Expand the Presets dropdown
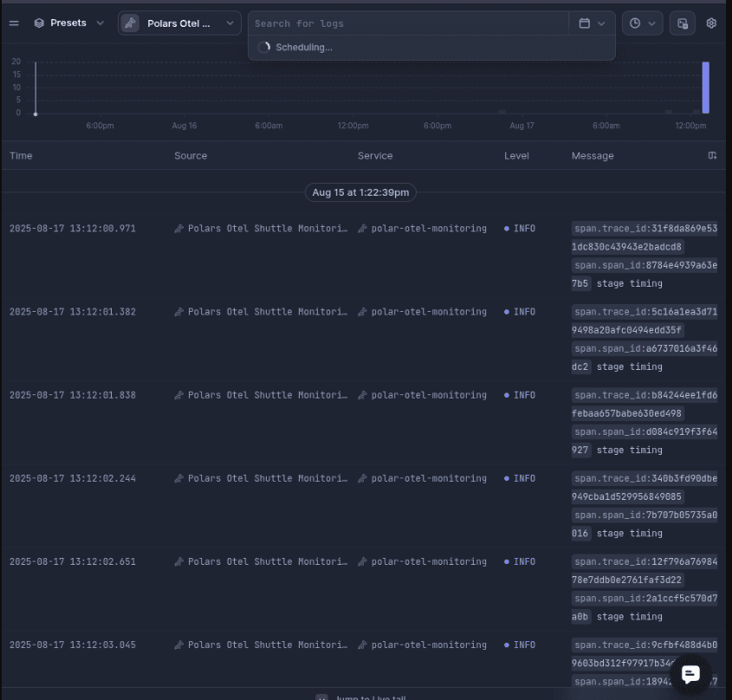Viewport: 732px width, 700px height. [x=69, y=23]
